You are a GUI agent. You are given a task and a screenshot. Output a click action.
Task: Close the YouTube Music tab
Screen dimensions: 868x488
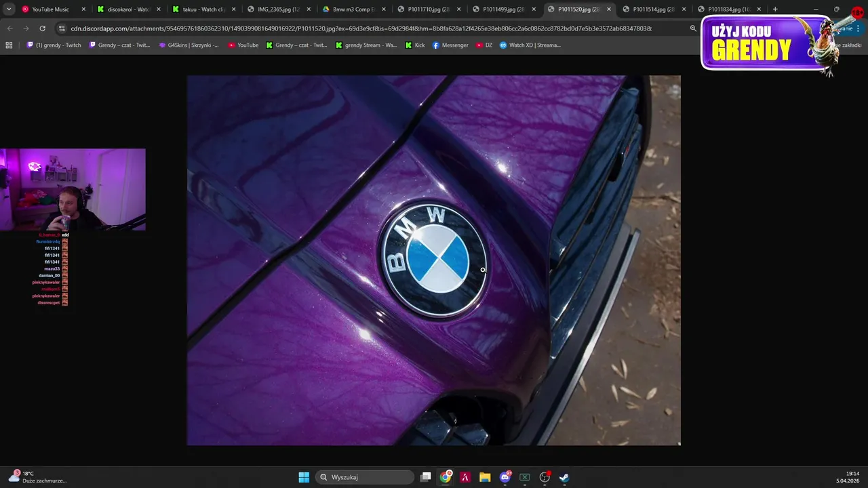point(83,9)
